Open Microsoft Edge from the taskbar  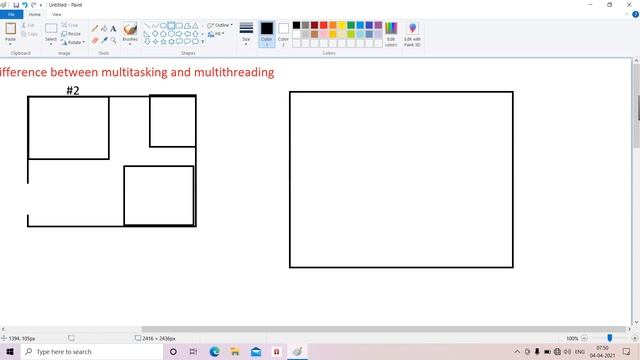pos(214,351)
